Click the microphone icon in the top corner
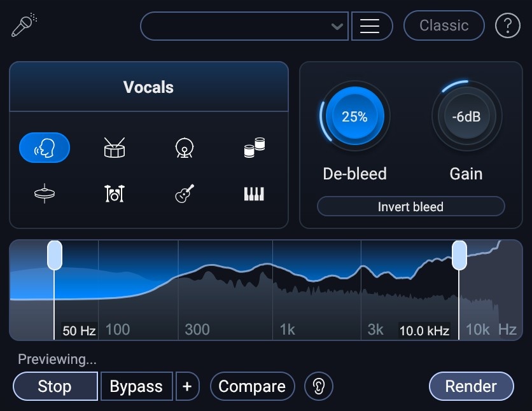 pyautogui.click(x=23, y=25)
